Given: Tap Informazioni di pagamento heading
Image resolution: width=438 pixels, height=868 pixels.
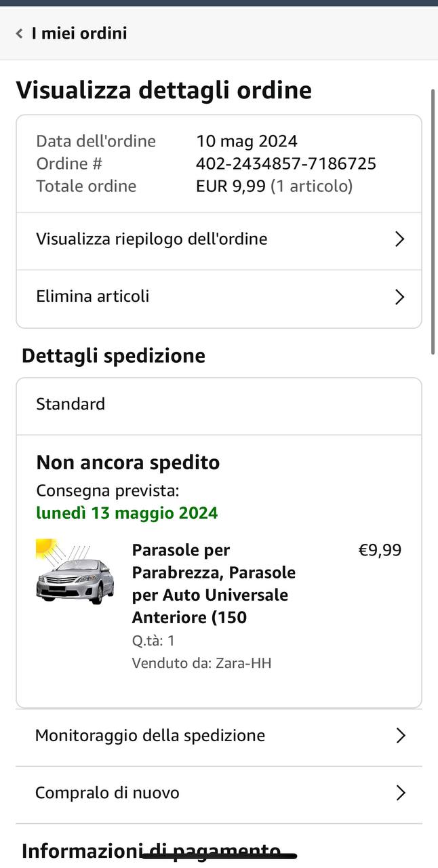Looking at the screenshot, I should 151,850.
